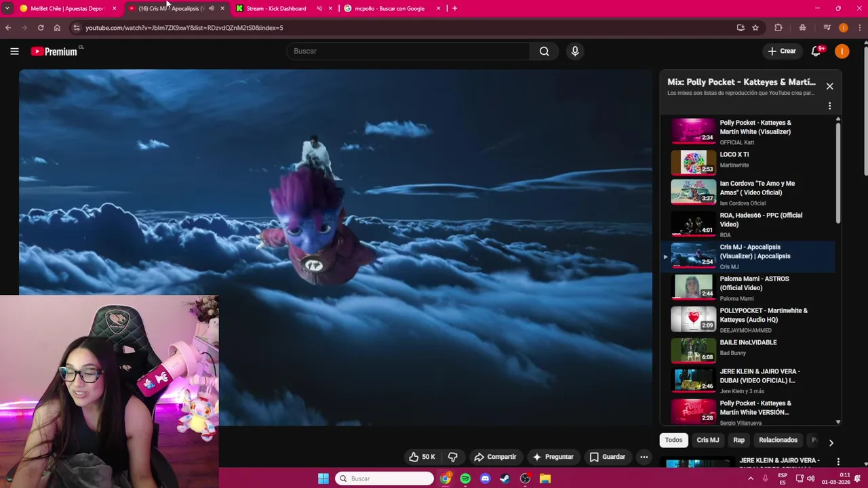Open the YouTube hamburger guide menu
This screenshot has width=868, height=488.
pyautogui.click(x=14, y=51)
